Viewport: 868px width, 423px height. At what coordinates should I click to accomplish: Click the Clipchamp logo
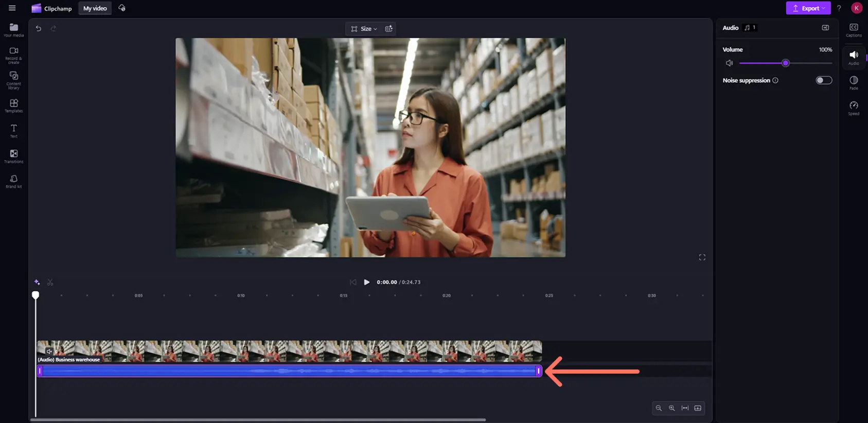(51, 8)
